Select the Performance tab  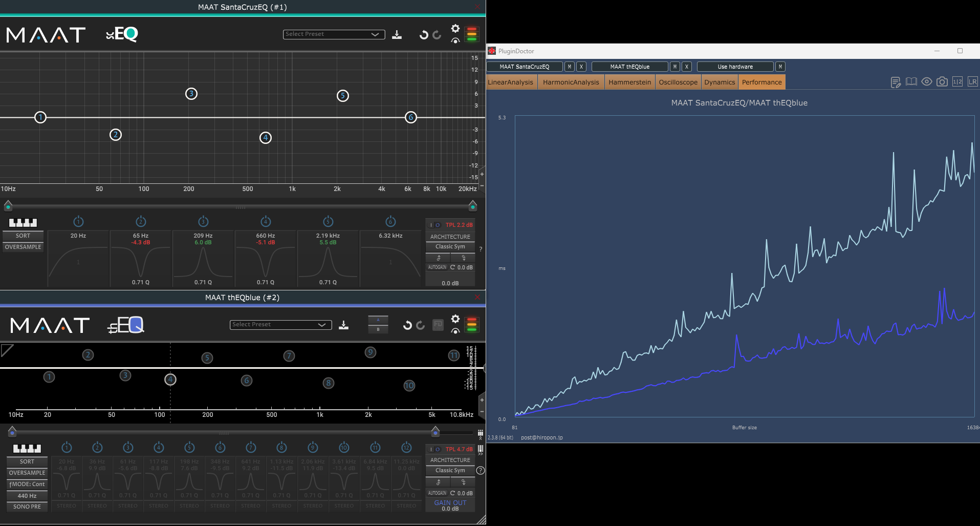point(762,82)
